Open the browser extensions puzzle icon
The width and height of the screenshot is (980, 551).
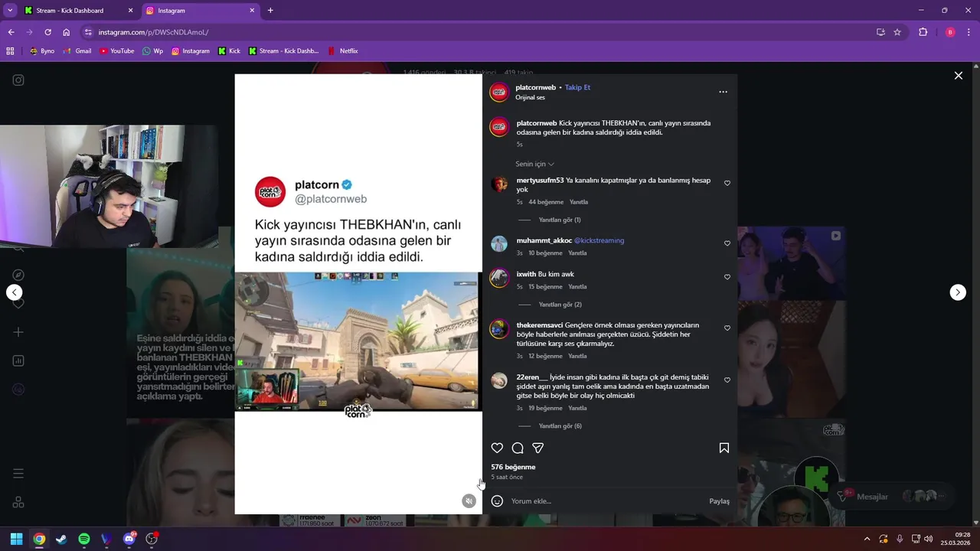923,32
